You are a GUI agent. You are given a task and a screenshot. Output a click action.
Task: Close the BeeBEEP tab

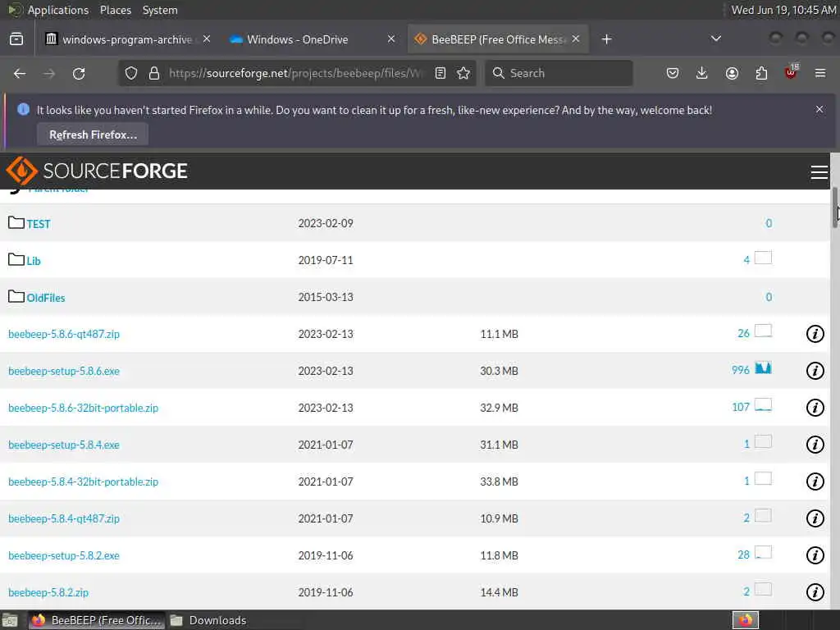(576, 39)
